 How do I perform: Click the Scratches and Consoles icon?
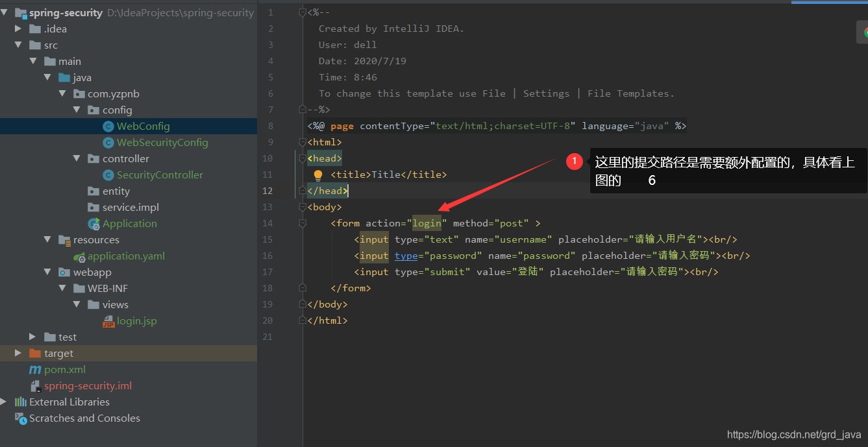(x=21, y=418)
